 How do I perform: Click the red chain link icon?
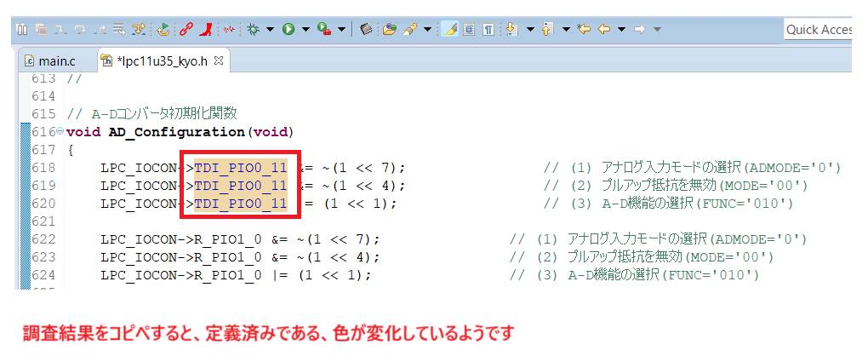tap(186, 29)
